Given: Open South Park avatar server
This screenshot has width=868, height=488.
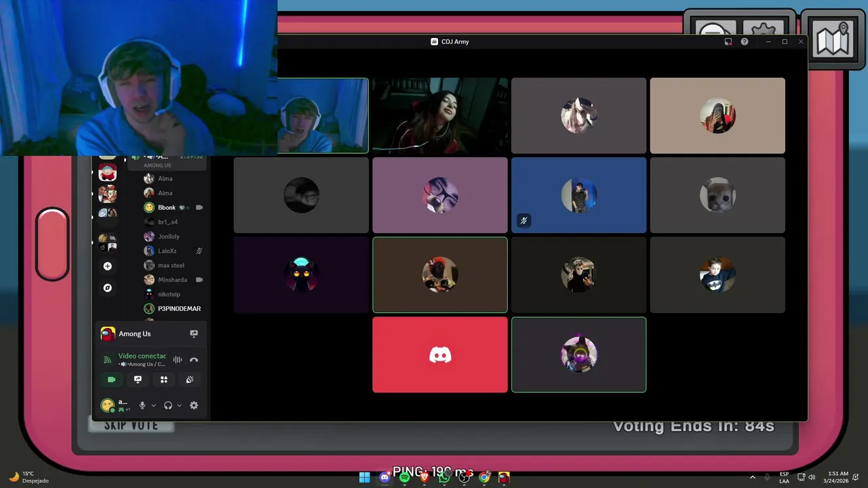Looking at the screenshot, I should (x=107, y=172).
